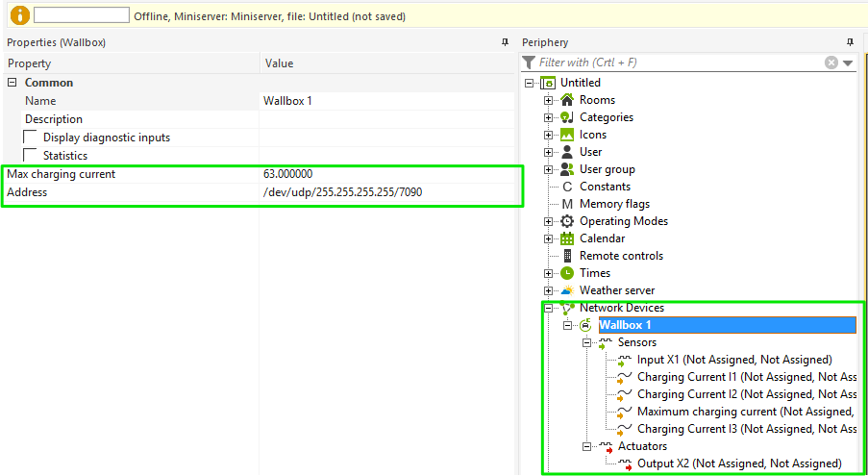This screenshot has width=868, height=476.
Task: Pin the Properties panel
Action: (x=505, y=42)
